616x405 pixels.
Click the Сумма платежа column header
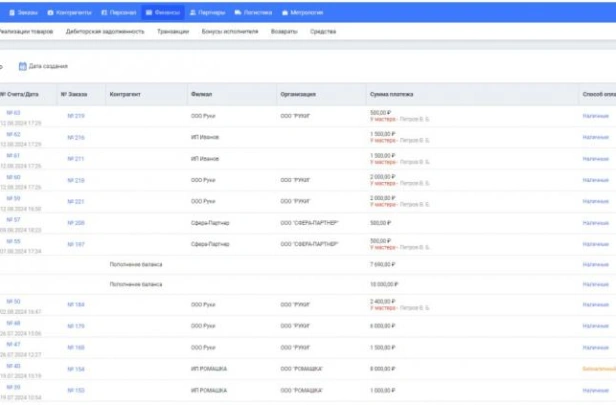click(x=391, y=95)
